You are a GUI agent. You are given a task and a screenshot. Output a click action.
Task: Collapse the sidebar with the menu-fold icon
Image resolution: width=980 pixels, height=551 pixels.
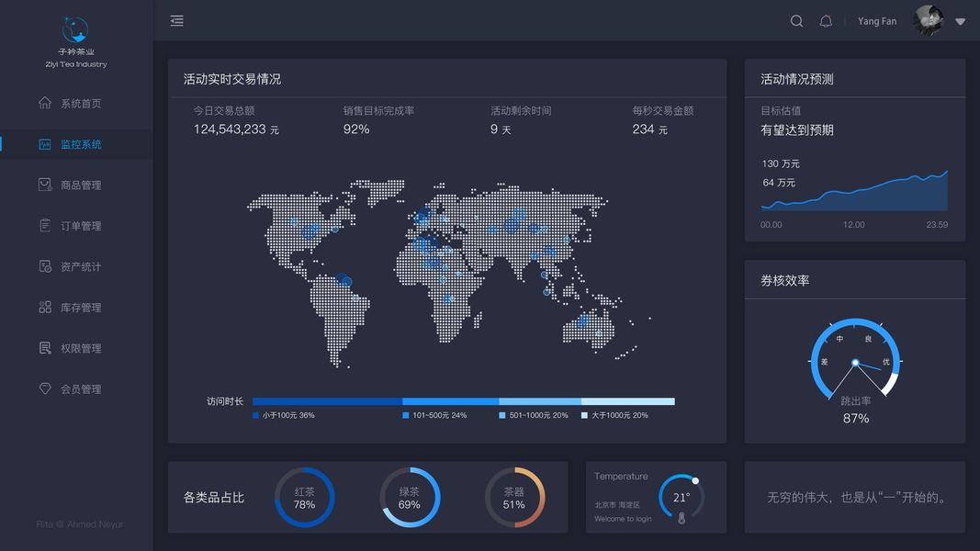177,20
